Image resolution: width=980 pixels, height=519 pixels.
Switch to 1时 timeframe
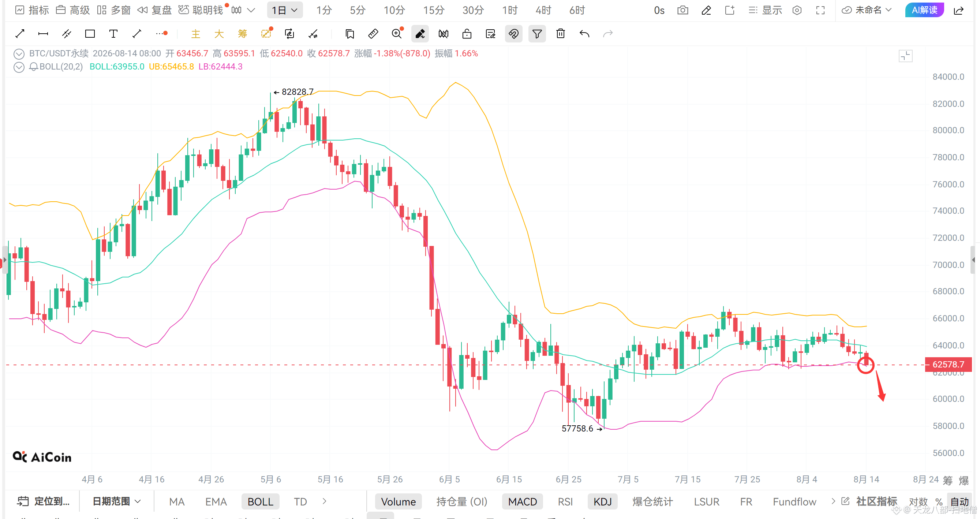point(510,10)
